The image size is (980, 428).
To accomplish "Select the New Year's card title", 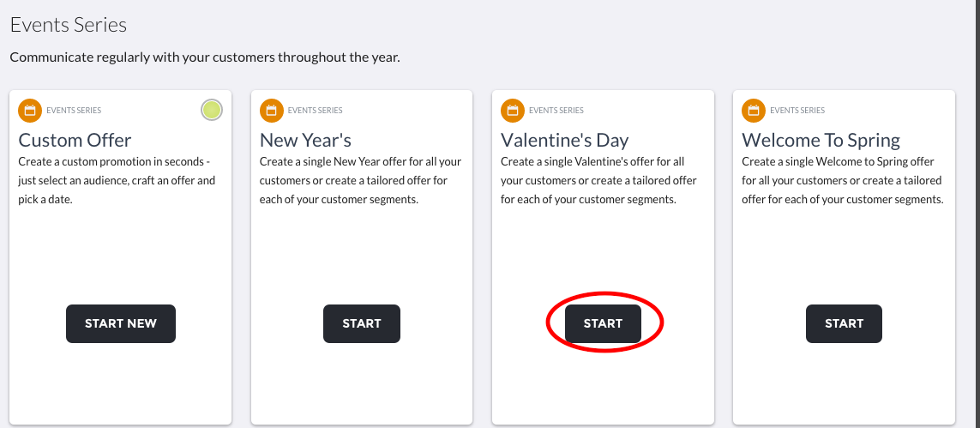I will (305, 140).
